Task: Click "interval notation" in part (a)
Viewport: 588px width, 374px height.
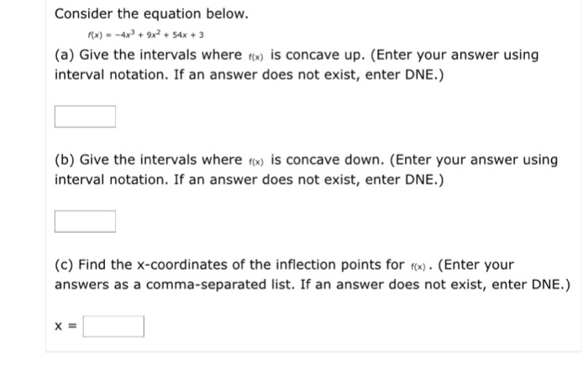Action: click(111, 75)
